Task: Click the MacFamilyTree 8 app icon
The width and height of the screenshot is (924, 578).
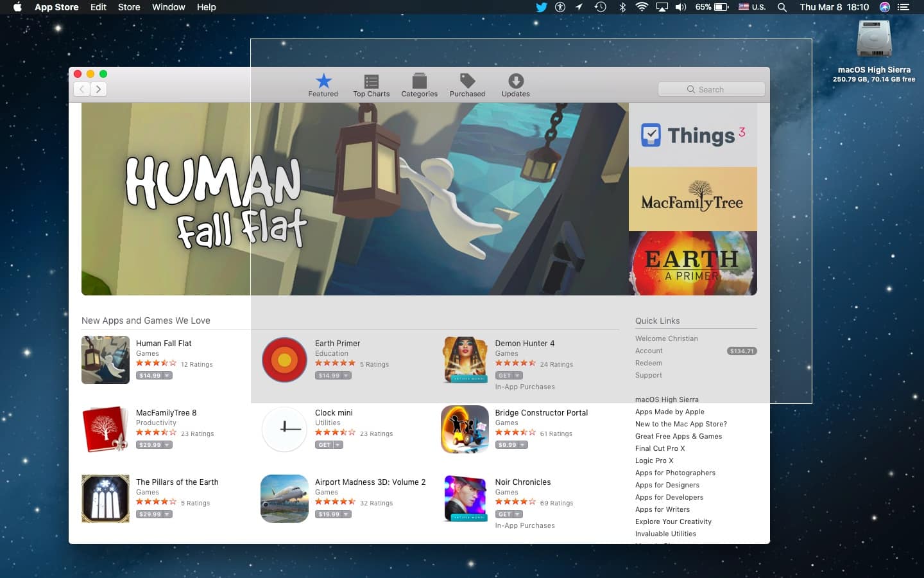Action: 105,429
